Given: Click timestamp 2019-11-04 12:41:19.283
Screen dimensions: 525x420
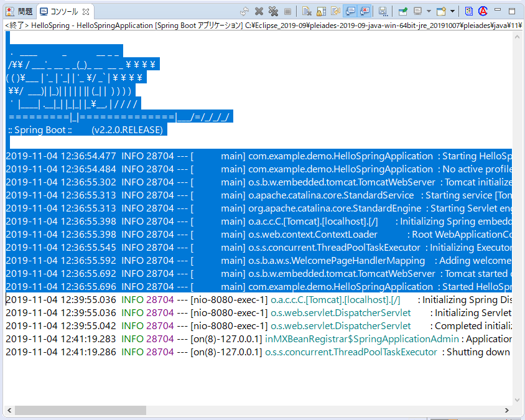Looking at the screenshot, I should pyautogui.click(x=61, y=339).
